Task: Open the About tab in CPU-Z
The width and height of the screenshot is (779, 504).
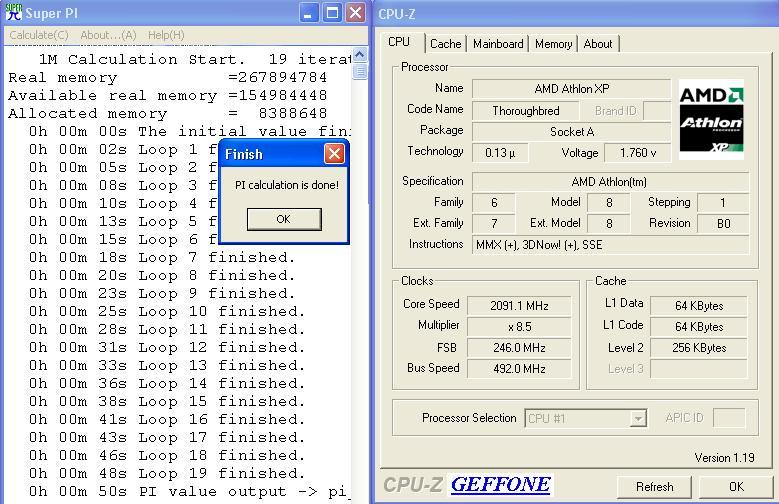Action: point(598,44)
